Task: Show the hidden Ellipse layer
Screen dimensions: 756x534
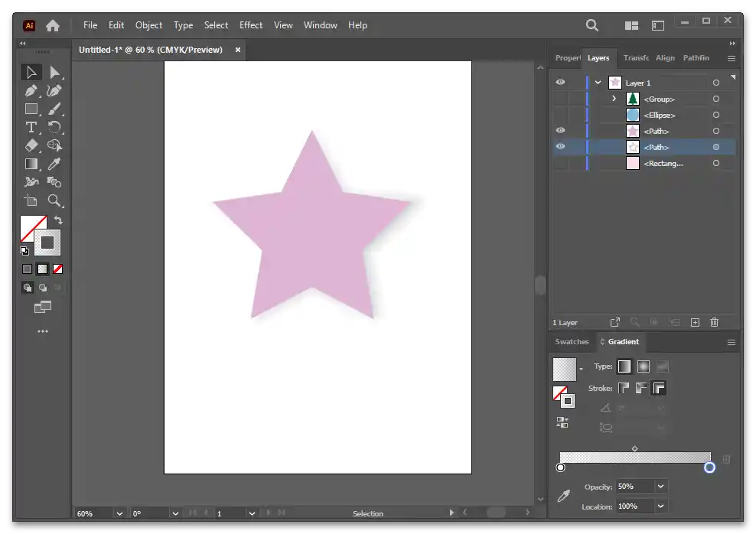Action: pyautogui.click(x=561, y=115)
